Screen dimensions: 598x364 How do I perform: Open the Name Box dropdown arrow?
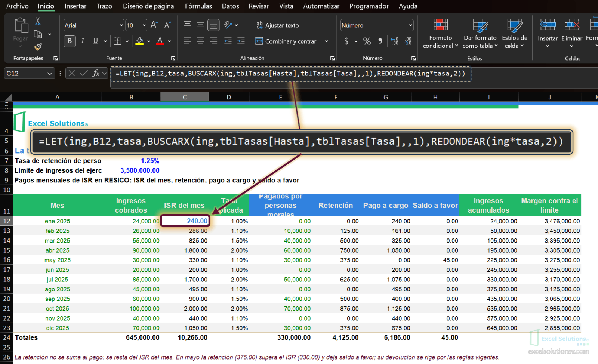(x=50, y=73)
